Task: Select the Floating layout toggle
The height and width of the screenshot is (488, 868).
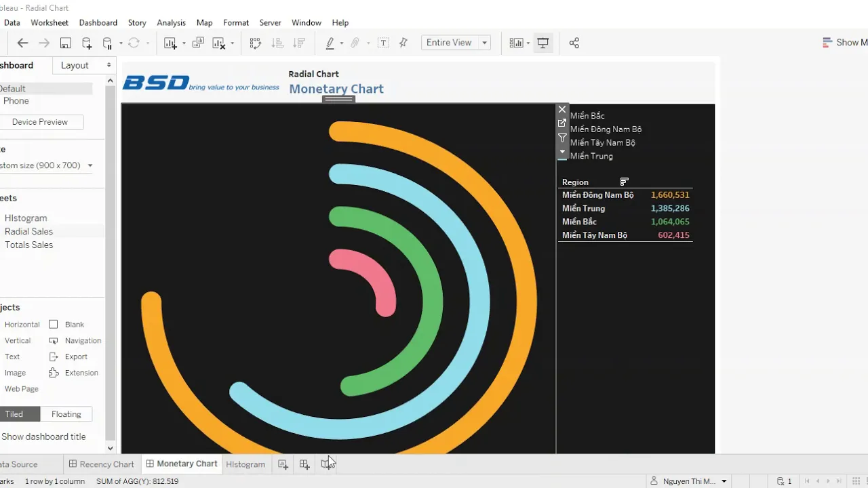Action: pos(66,414)
